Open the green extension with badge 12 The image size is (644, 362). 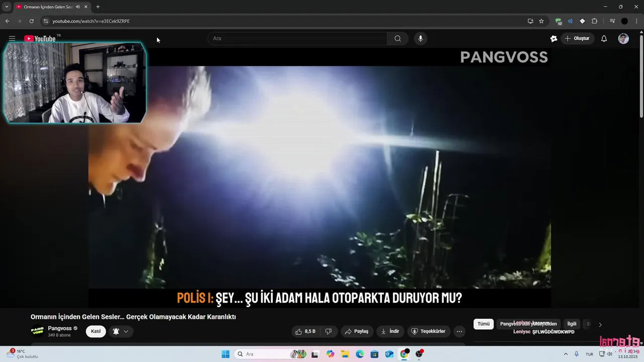[x=558, y=21]
